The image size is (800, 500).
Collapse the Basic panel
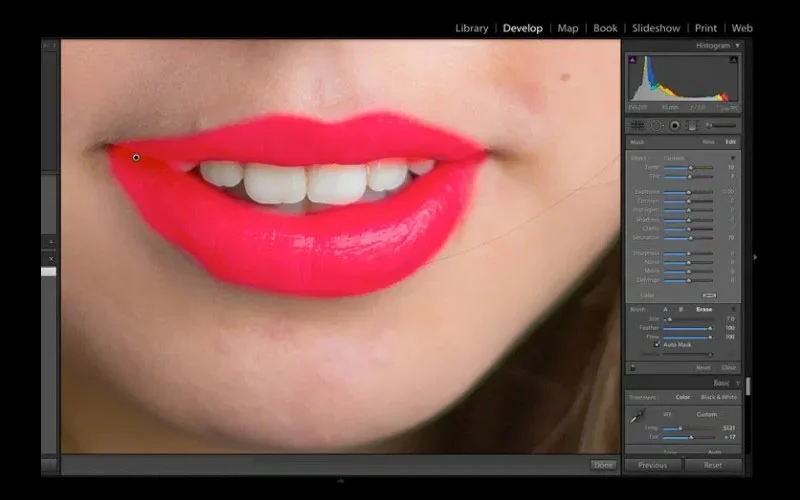(737, 383)
